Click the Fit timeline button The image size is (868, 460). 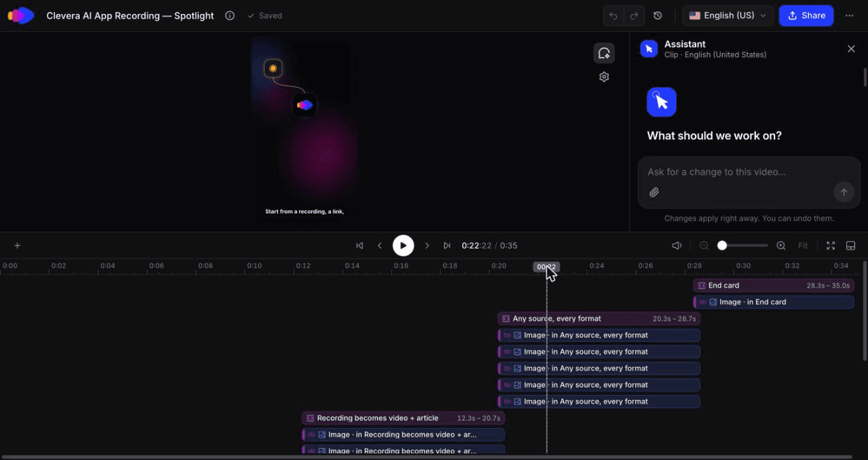803,245
